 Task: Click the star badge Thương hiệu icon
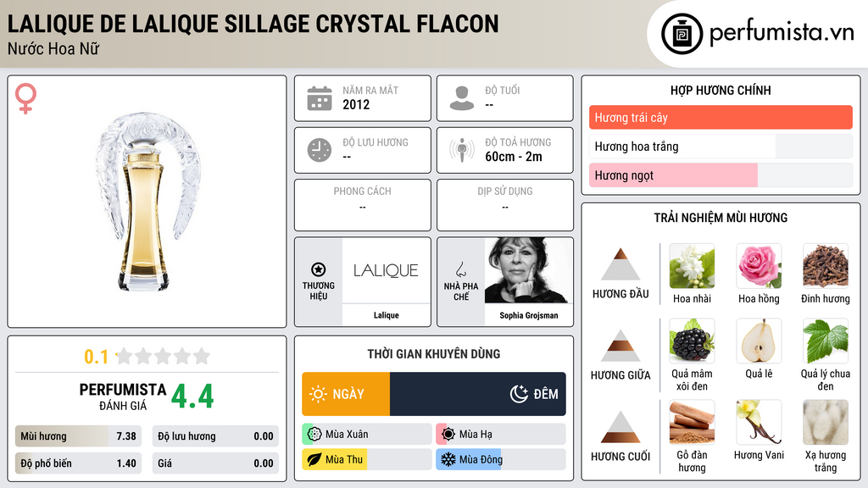point(319,269)
